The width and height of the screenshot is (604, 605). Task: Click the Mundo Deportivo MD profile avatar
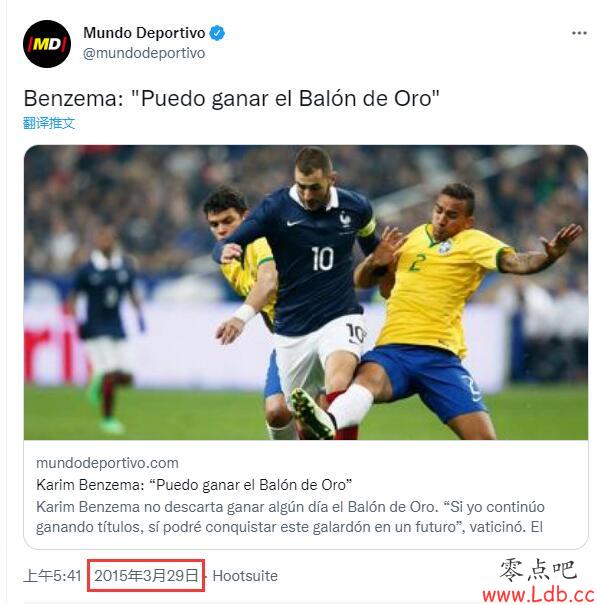coord(47,44)
